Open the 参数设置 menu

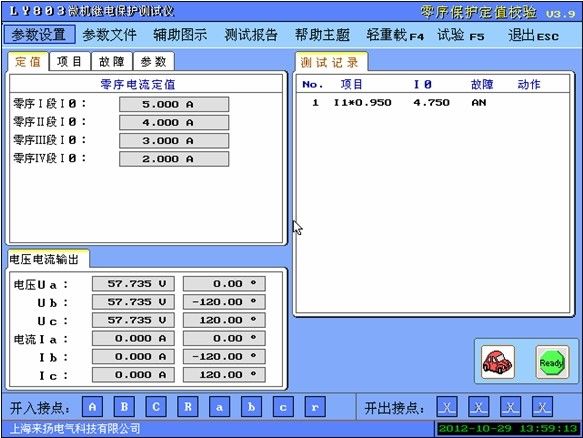tap(39, 35)
